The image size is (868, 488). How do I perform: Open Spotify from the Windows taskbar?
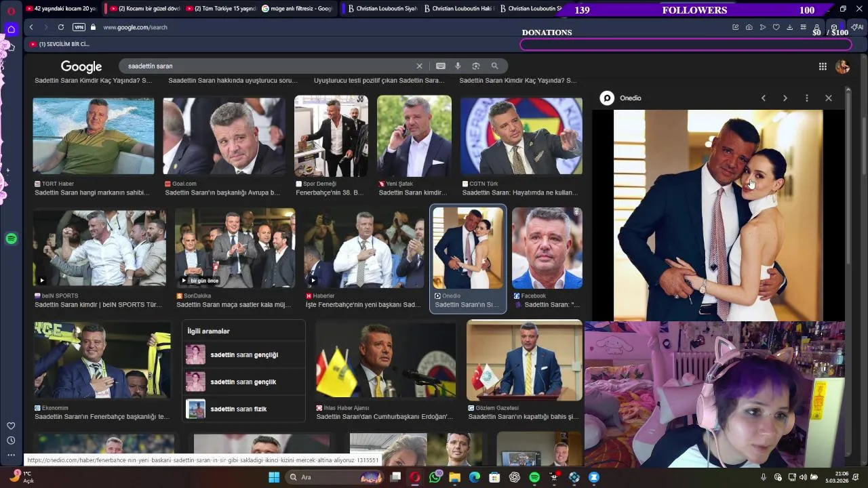(x=534, y=477)
